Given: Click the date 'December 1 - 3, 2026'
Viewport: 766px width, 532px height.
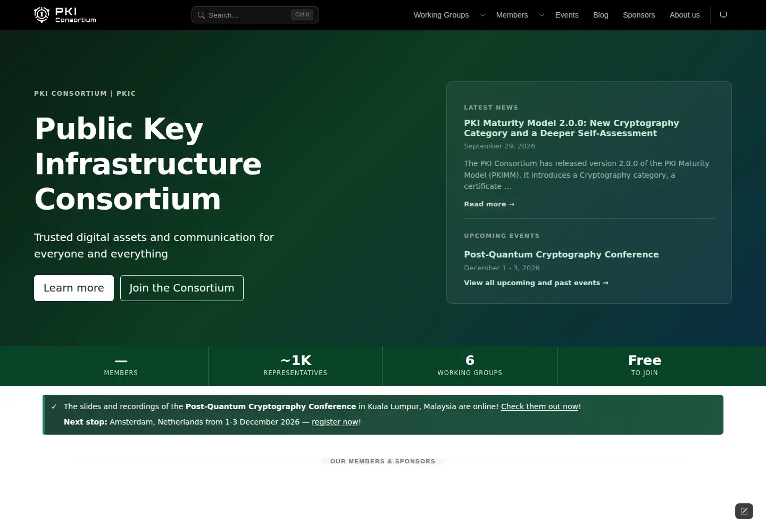Looking at the screenshot, I should point(502,268).
